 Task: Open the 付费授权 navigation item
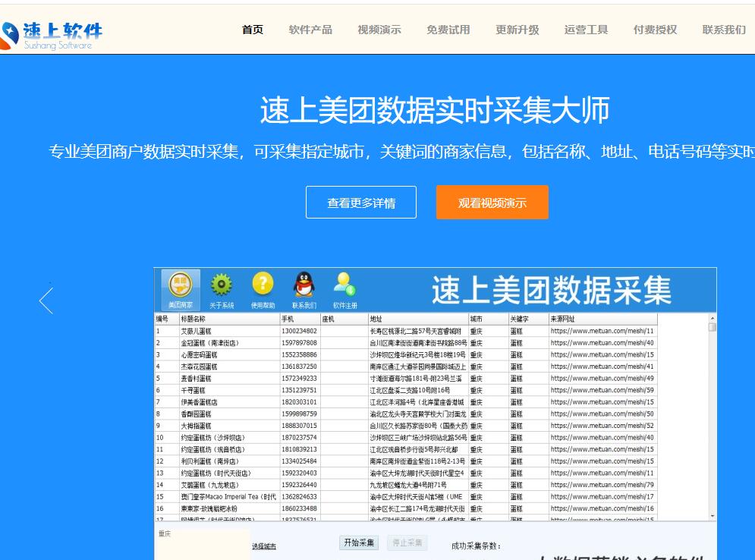[656, 30]
